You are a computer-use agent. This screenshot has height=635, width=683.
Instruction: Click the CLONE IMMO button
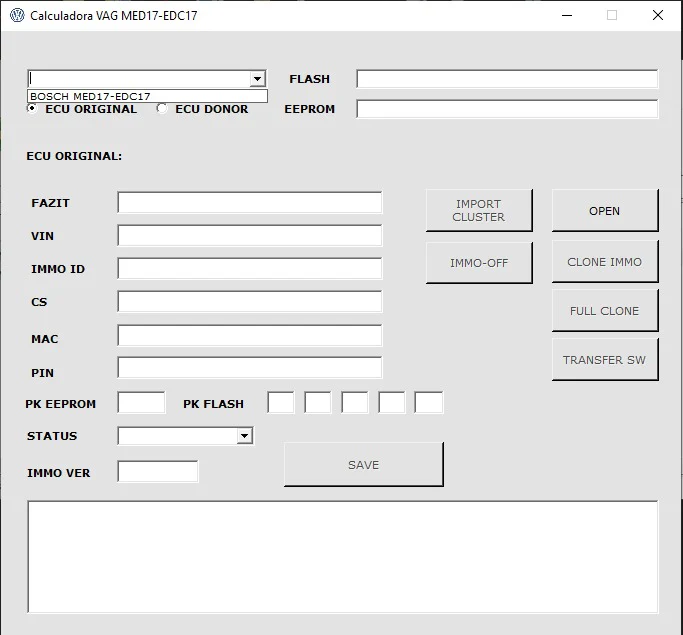pyautogui.click(x=605, y=262)
